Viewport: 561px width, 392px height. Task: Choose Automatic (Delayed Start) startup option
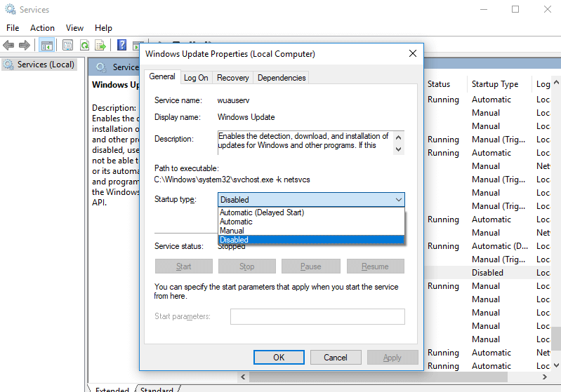[x=311, y=212]
